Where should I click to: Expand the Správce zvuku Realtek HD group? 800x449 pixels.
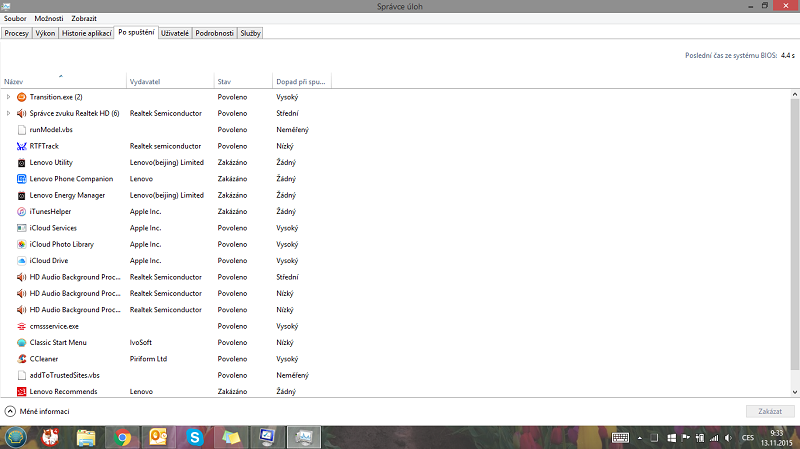[x=9, y=113]
